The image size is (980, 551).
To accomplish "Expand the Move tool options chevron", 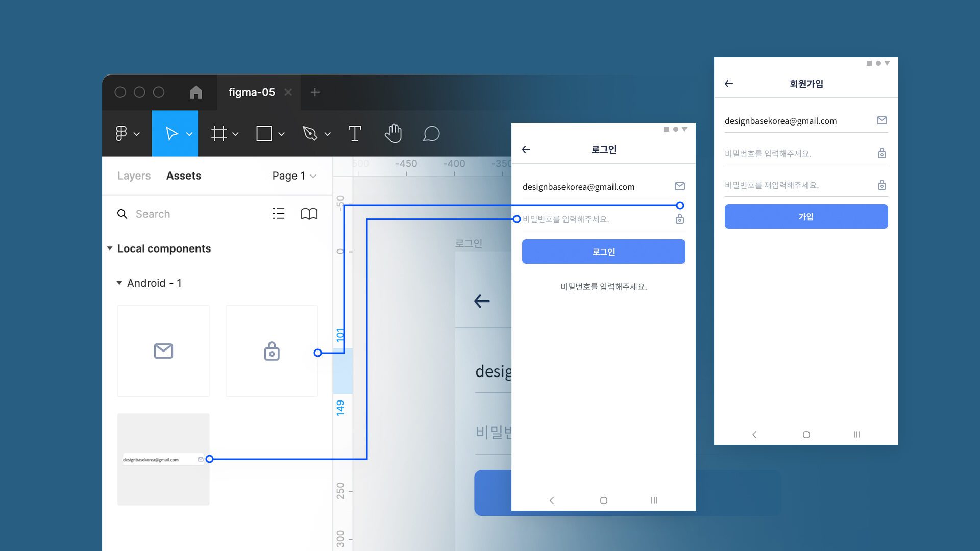I will tap(189, 134).
